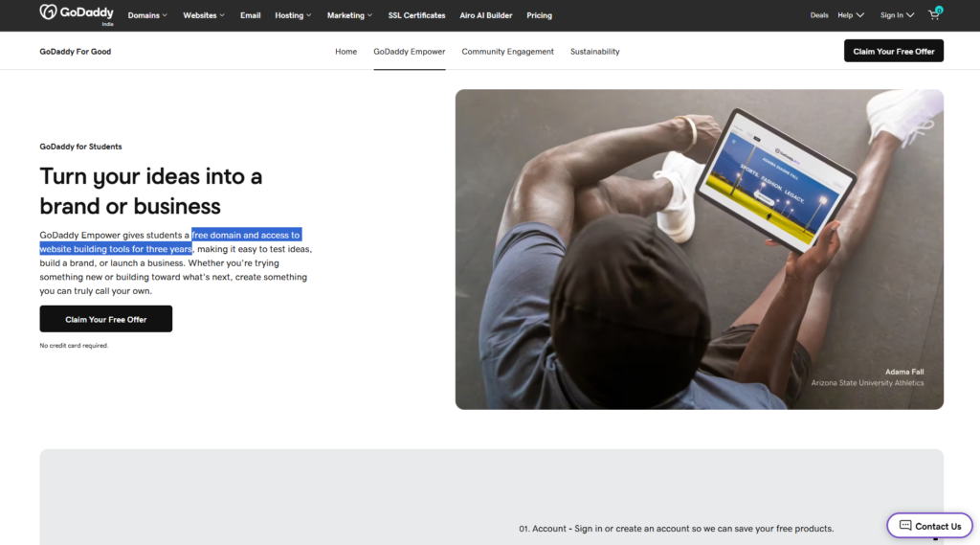
Task: Open Airo AI Builder page
Action: click(485, 15)
